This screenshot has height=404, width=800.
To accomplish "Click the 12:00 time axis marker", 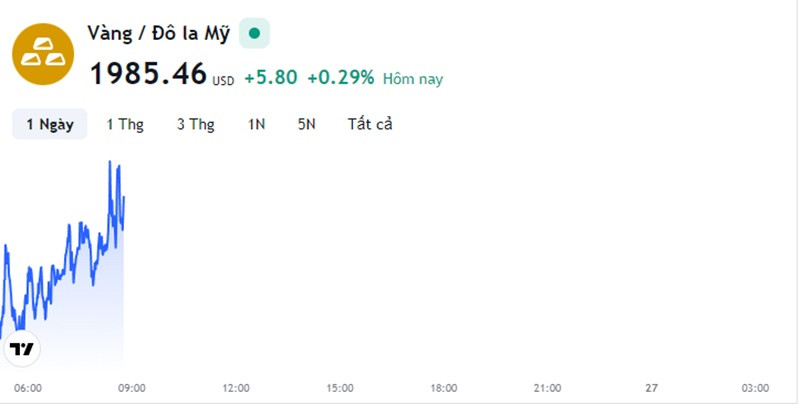I will 236,388.
